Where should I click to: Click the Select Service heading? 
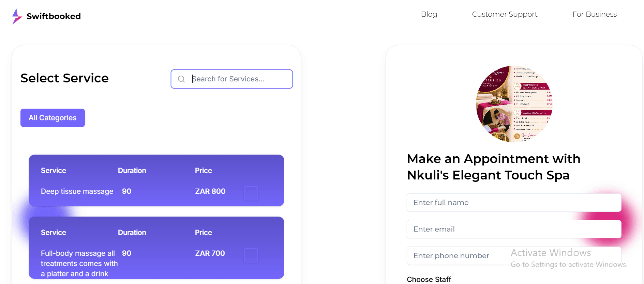click(64, 78)
